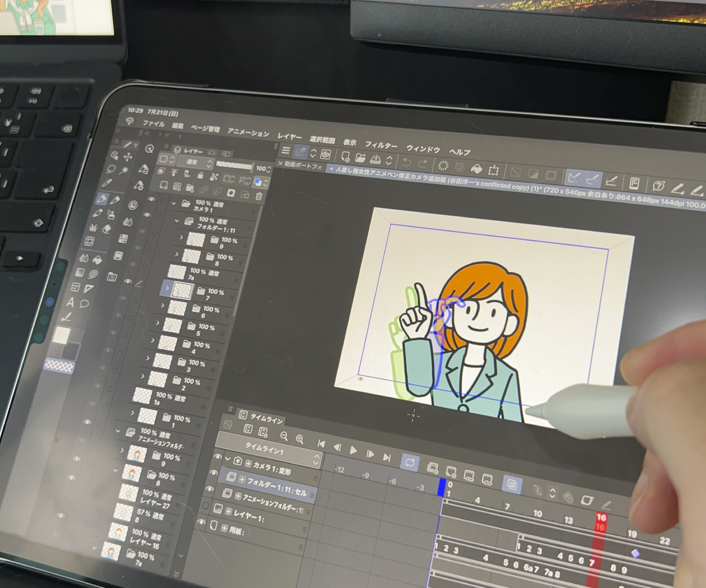
Task: Click the Clear (spinner) icon in command bar
Action: (443, 166)
